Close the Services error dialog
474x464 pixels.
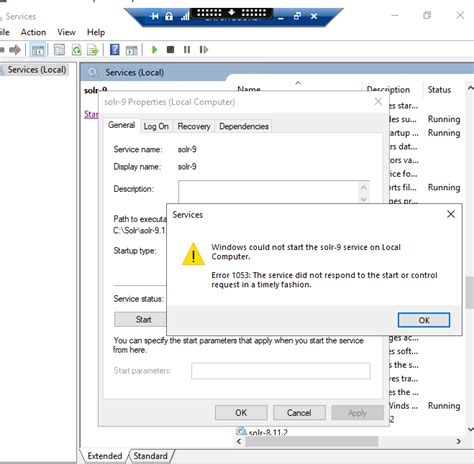tap(451, 214)
